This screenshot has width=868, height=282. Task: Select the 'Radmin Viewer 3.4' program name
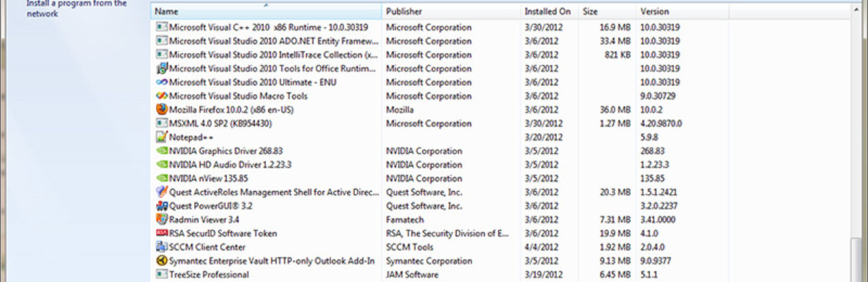click(204, 220)
